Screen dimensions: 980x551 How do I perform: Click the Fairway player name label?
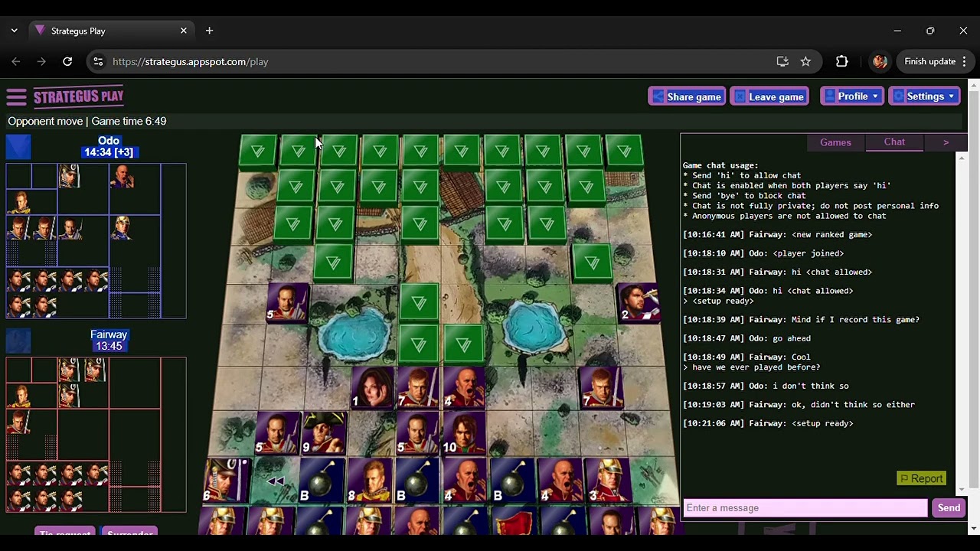pos(109,334)
